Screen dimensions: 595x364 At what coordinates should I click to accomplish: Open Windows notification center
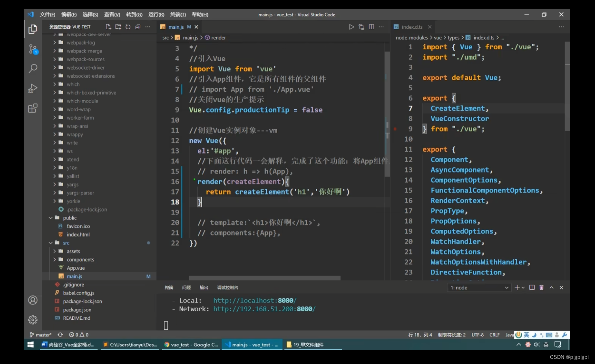[557, 345]
